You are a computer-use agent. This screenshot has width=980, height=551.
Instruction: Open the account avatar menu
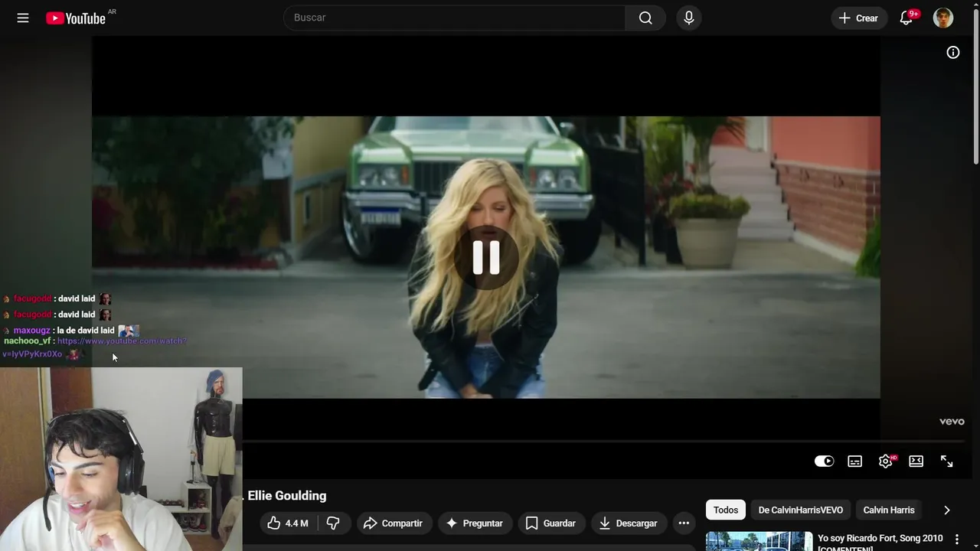point(943,18)
